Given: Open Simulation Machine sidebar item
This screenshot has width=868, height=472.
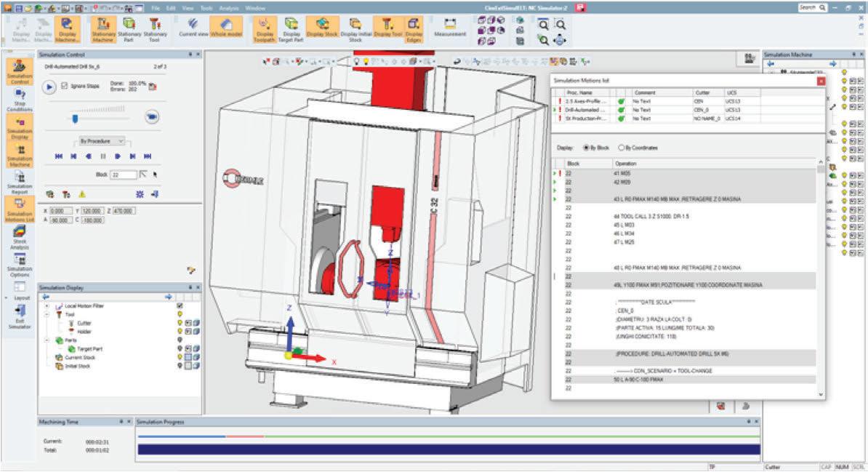Looking at the screenshot, I should click(x=20, y=155).
